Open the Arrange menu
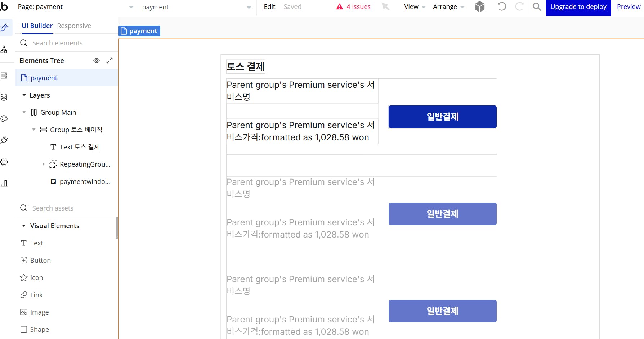 coord(448,7)
